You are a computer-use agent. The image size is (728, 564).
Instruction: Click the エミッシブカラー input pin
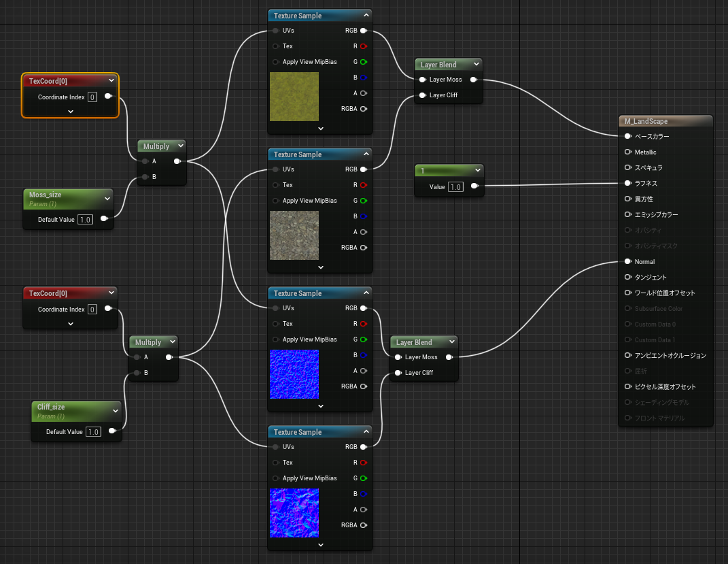[x=627, y=215]
